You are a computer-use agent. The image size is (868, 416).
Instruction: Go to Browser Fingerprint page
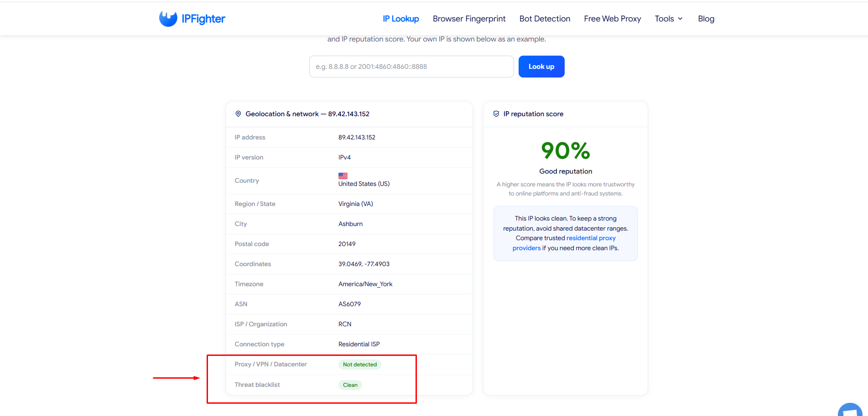(x=469, y=19)
